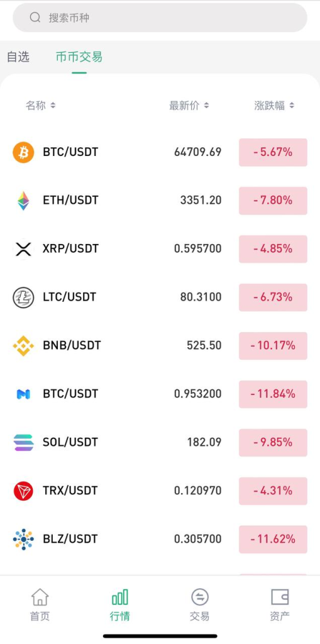Open the 交易 trade tab

[x=200, y=604]
